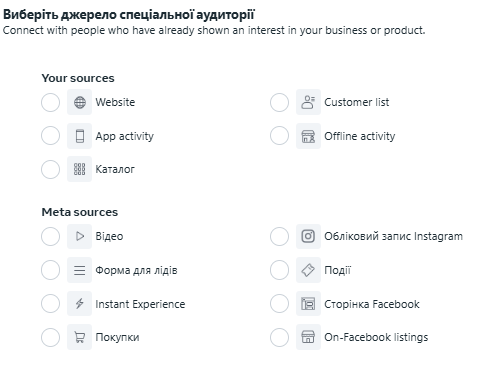Pick the Offline activity radio button

(279, 136)
